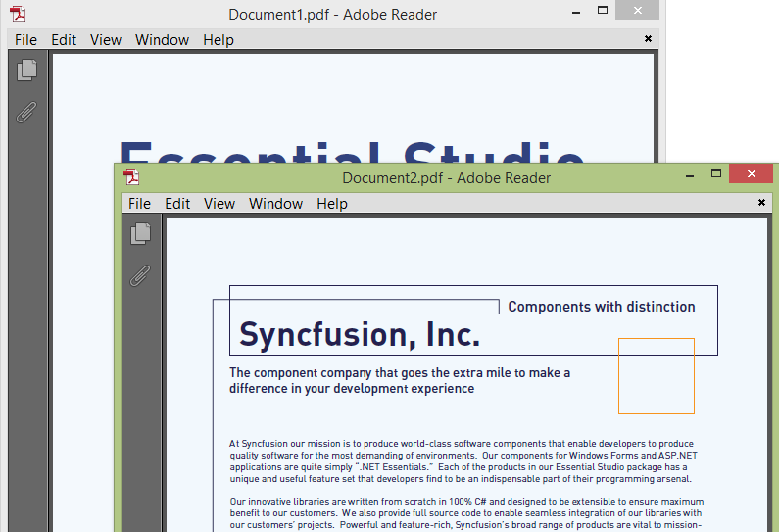Viewport: 779px width, 532px height.
Task: Close the document via X in Document1 menu bar
Action: pyautogui.click(x=648, y=39)
